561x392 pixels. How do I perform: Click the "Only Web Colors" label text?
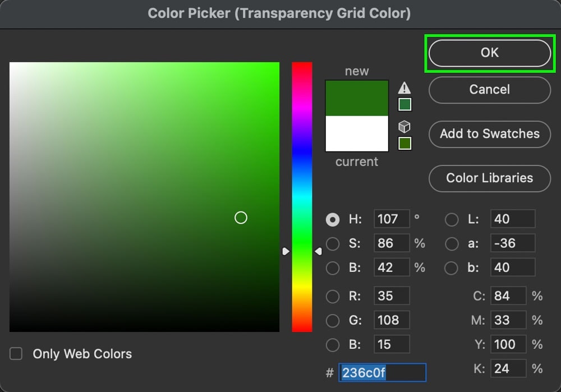click(82, 354)
